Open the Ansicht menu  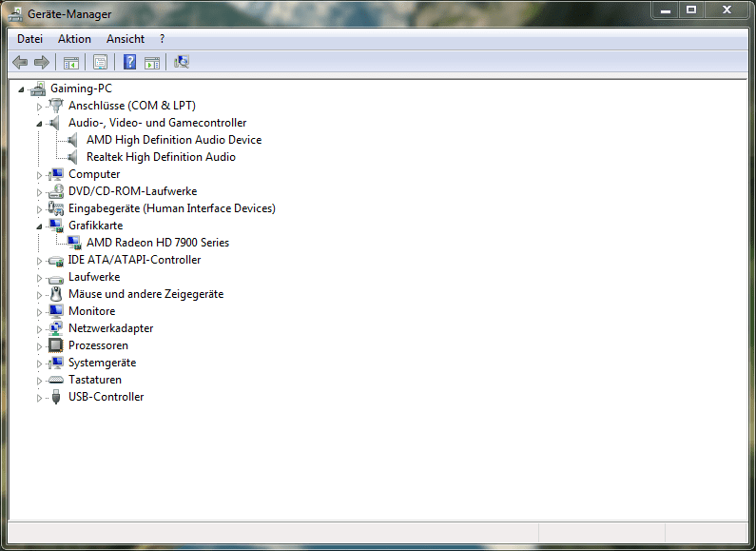[x=126, y=39]
